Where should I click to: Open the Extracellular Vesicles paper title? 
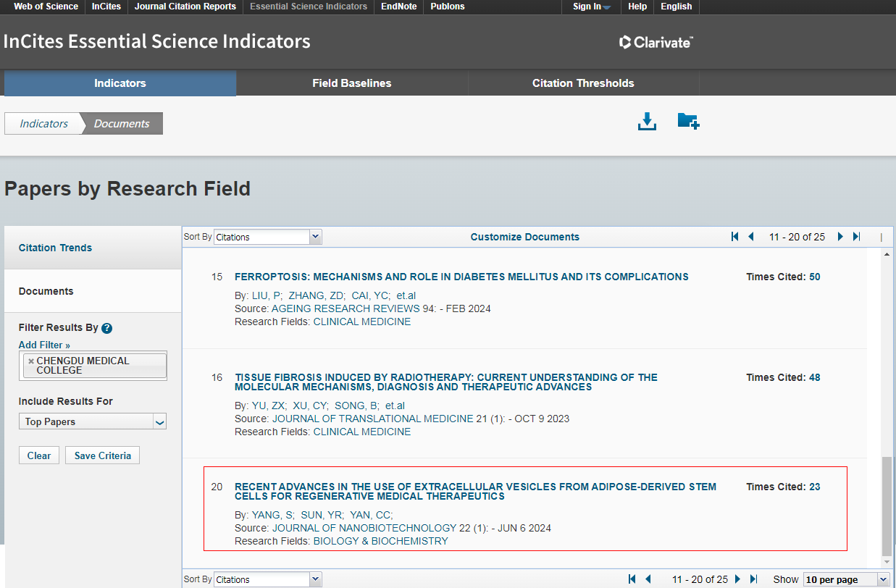(x=475, y=491)
